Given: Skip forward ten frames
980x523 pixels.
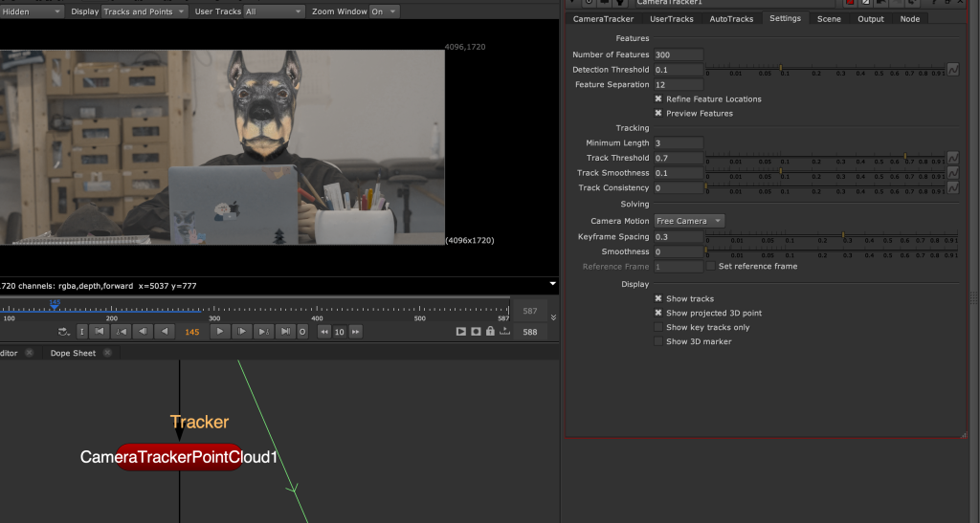Looking at the screenshot, I should coord(356,332).
